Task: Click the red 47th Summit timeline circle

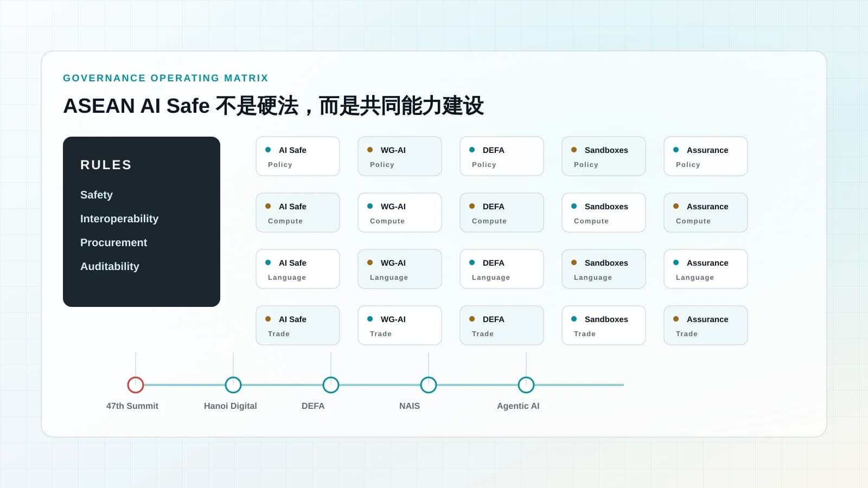Action: pos(136,385)
